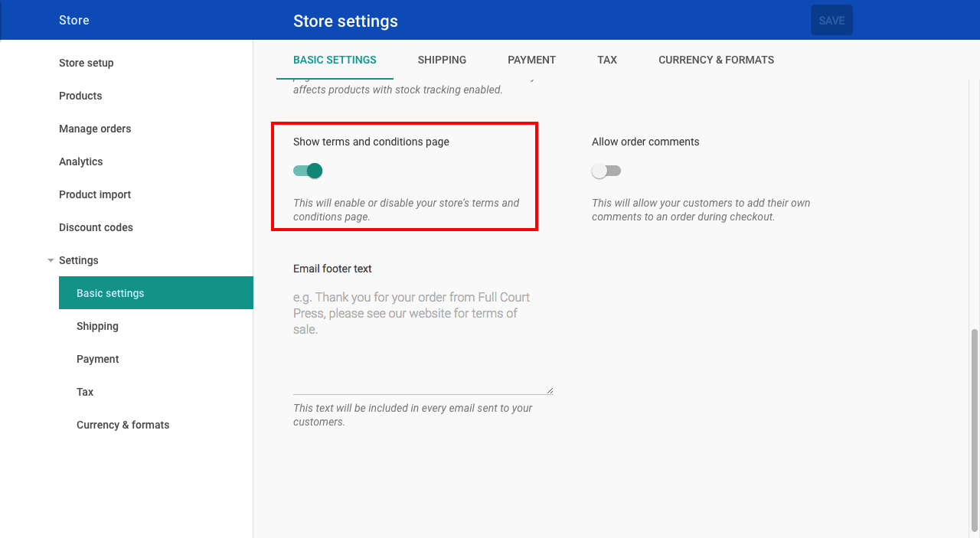Enable Allow order comments switch
Image resolution: width=980 pixels, height=538 pixels.
(606, 171)
